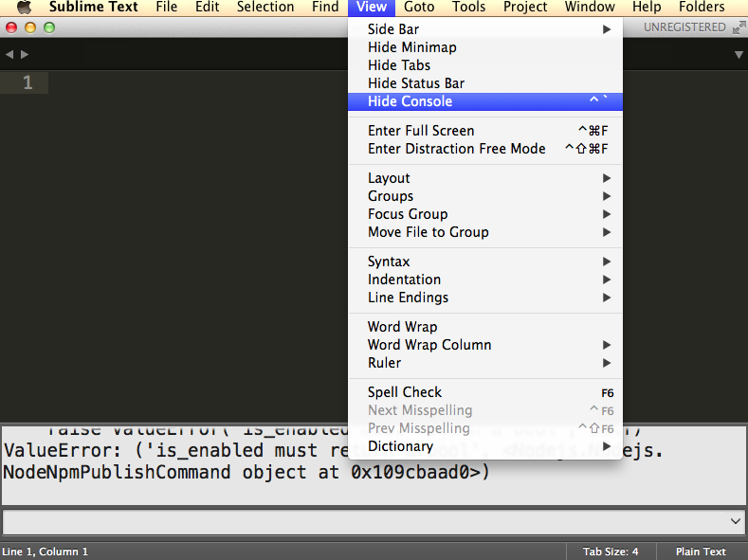The image size is (748, 560).
Task: Click Tab Size: 4 in status bar
Action: (611, 551)
